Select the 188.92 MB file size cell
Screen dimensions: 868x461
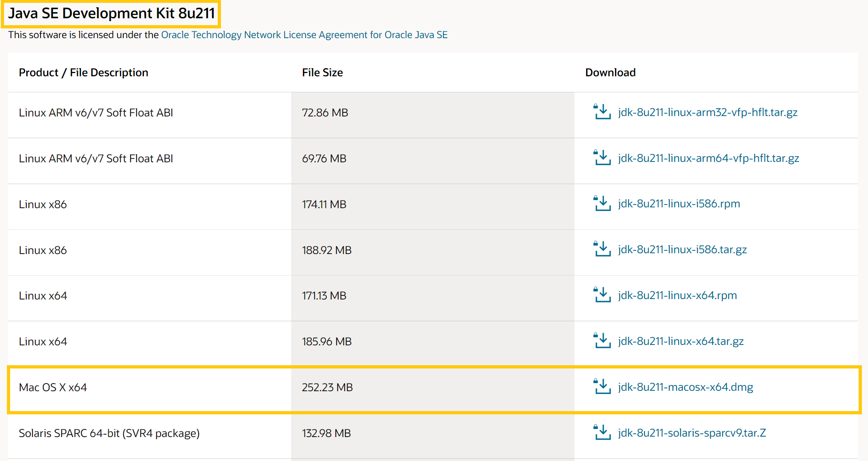pyautogui.click(x=433, y=252)
